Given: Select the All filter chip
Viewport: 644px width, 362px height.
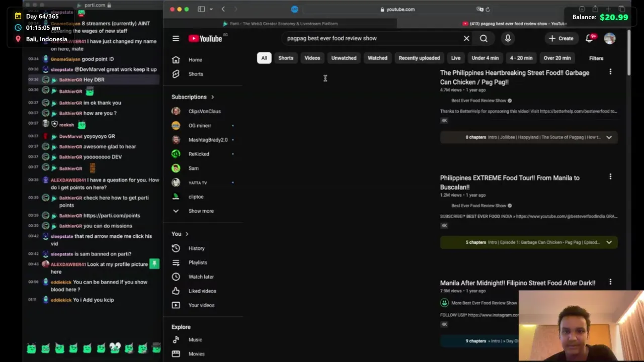Looking at the screenshot, I should click(264, 58).
